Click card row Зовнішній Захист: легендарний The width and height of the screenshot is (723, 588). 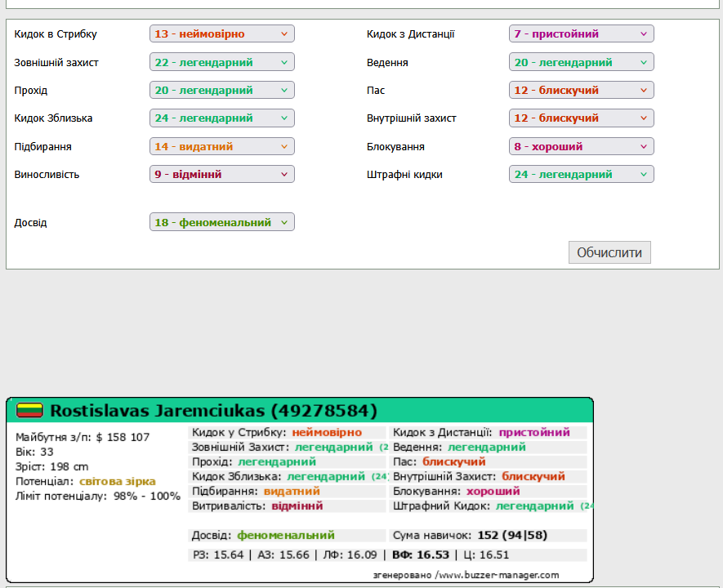(x=287, y=447)
